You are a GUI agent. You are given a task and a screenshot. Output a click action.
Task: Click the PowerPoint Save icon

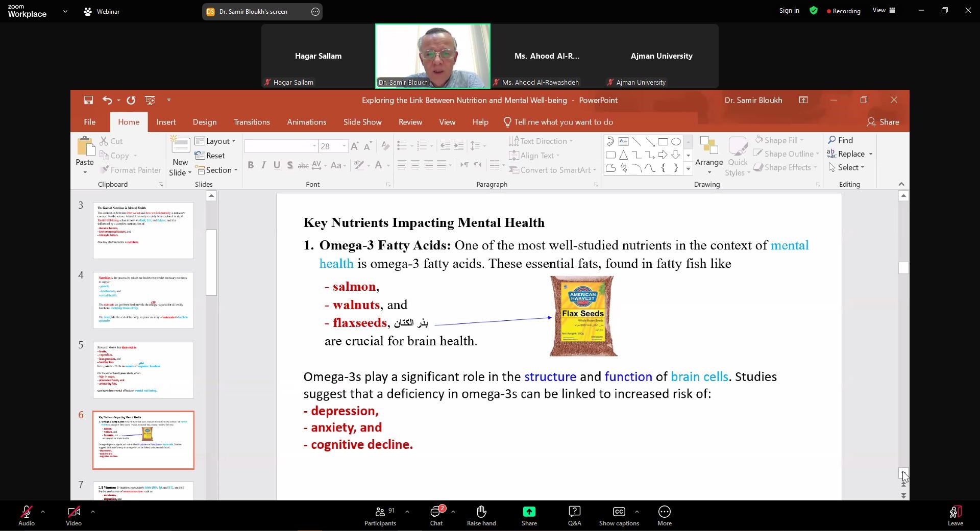click(x=88, y=100)
